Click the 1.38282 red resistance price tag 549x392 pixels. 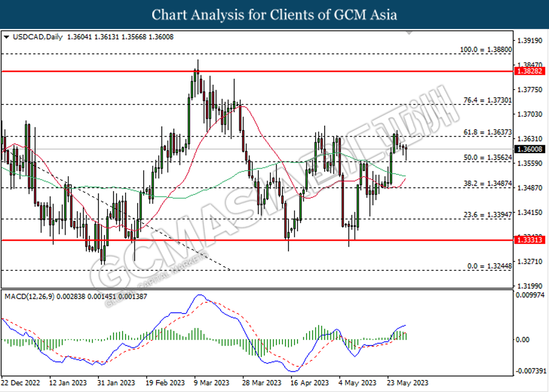click(x=530, y=71)
